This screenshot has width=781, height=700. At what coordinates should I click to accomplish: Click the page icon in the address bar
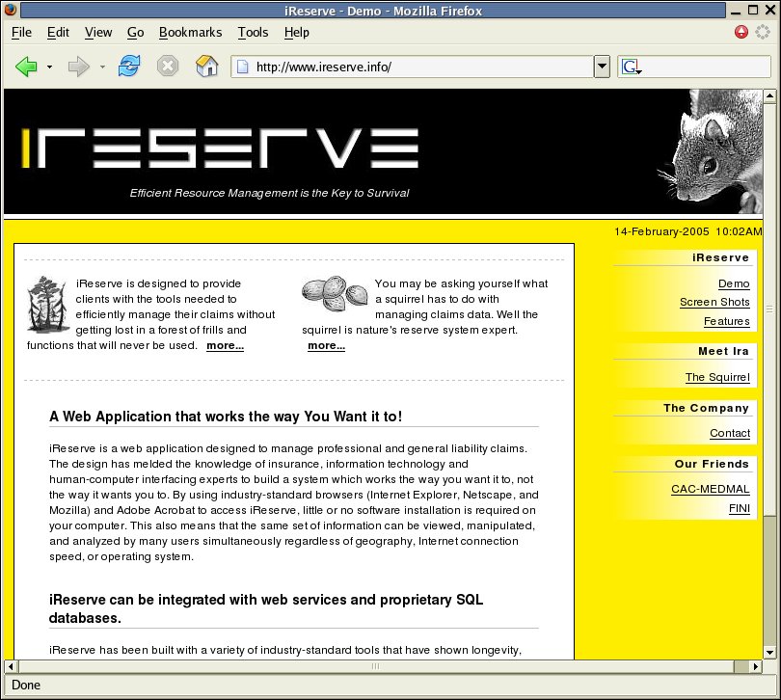[243, 67]
